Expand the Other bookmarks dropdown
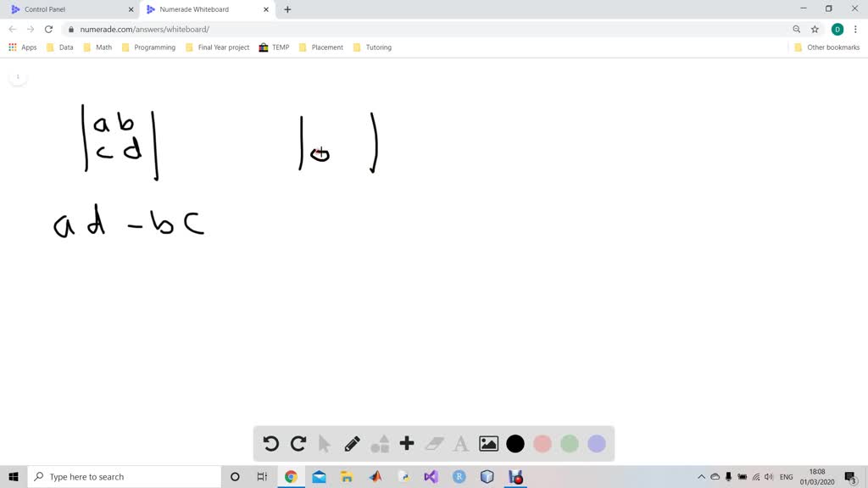Viewport: 868px width, 488px height. [x=826, y=47]
